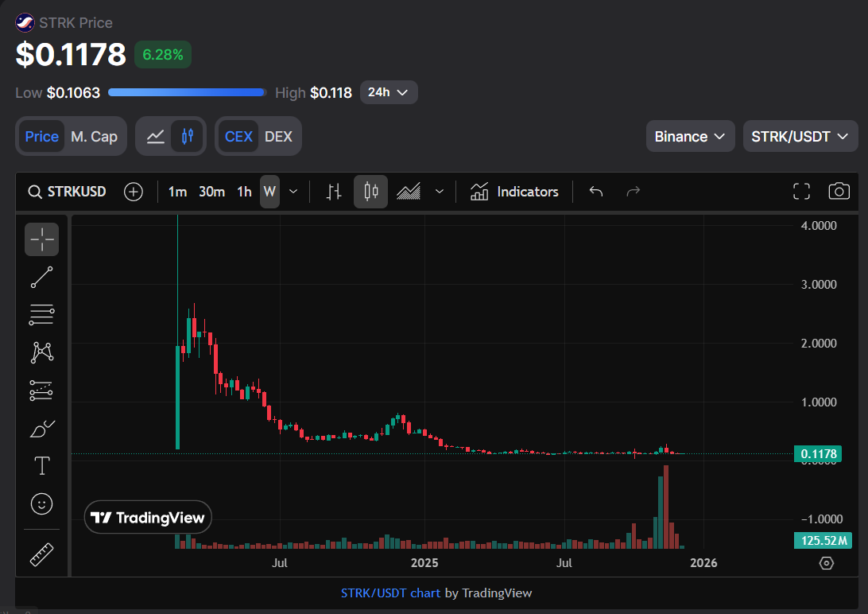Image resolution: width=868 pixels, height=614 pixels.
Task: Switch to line chart view
Action: [x=156, y=136]
